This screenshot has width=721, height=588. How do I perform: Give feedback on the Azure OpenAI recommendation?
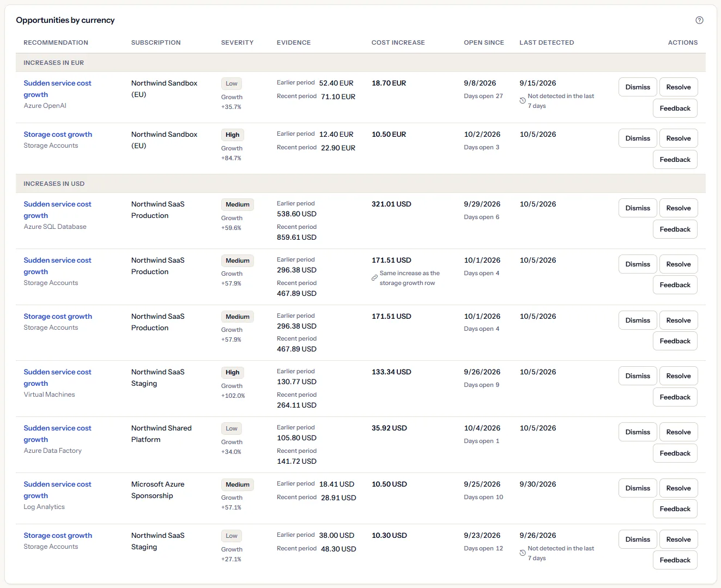pos(675,108)
